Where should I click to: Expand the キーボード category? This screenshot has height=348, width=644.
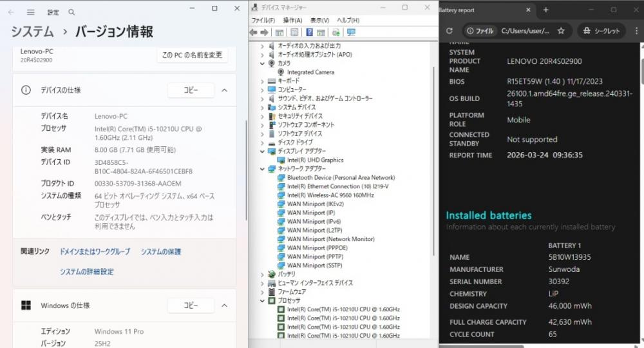point(263,81)
